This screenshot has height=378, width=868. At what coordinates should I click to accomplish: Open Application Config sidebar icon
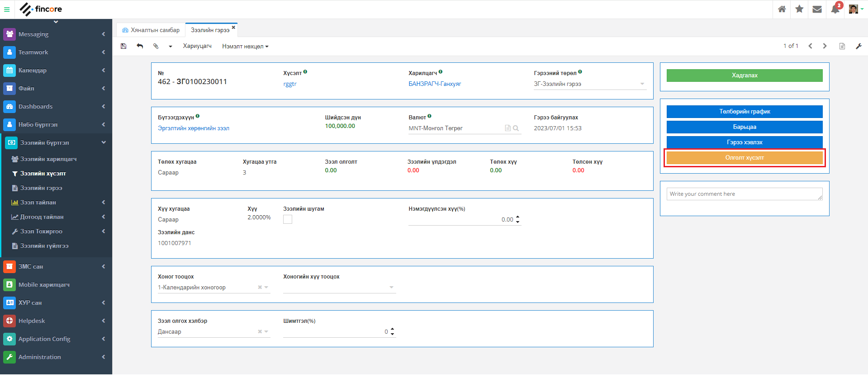click(x=9, y=339)
